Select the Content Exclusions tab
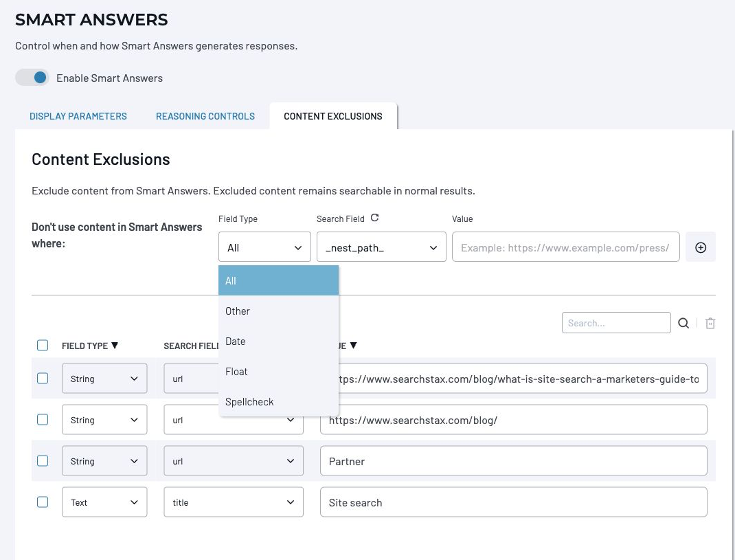The image size is (735, 560). tap(333, 116)
